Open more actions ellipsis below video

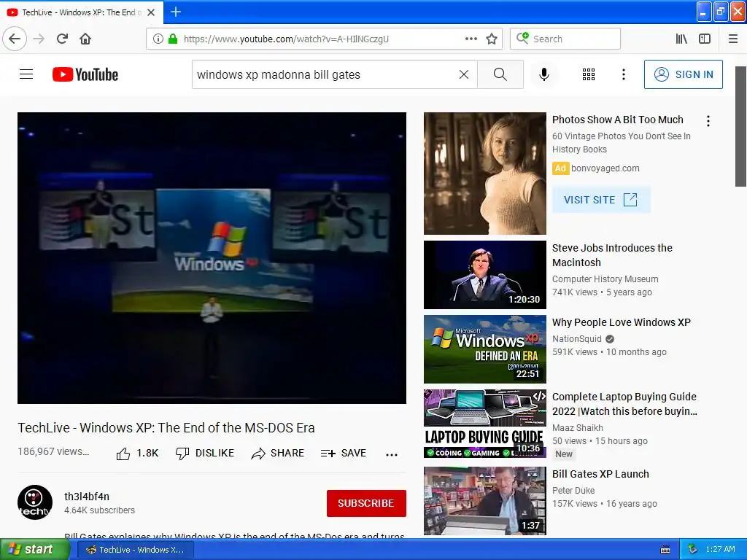[x=392, y=455]
